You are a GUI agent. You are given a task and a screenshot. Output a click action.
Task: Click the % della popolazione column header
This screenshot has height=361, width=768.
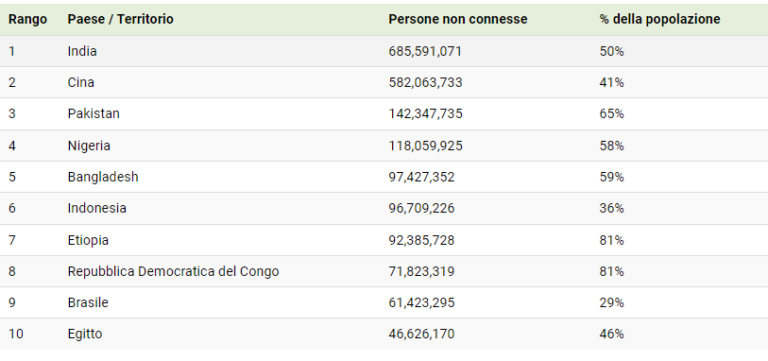click(660, 19)
